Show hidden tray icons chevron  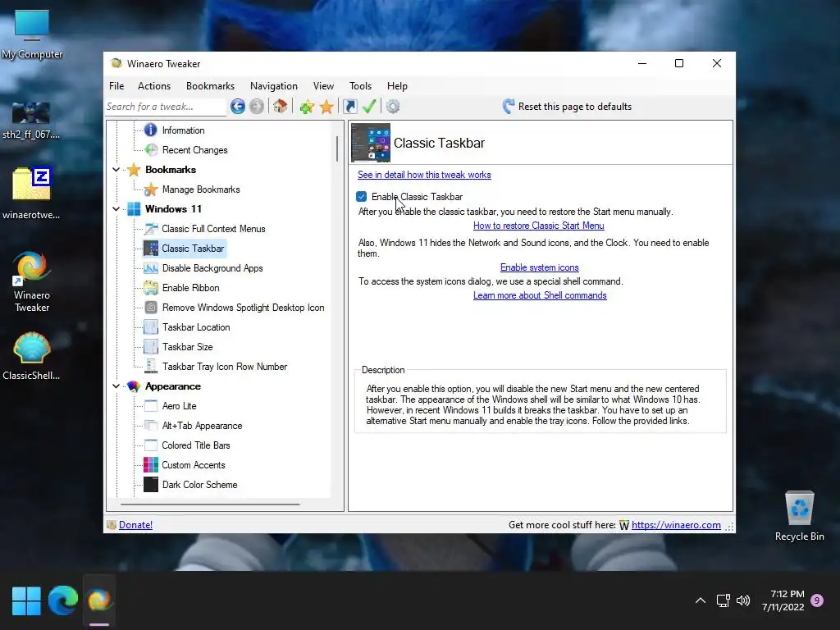click(701, 600)
